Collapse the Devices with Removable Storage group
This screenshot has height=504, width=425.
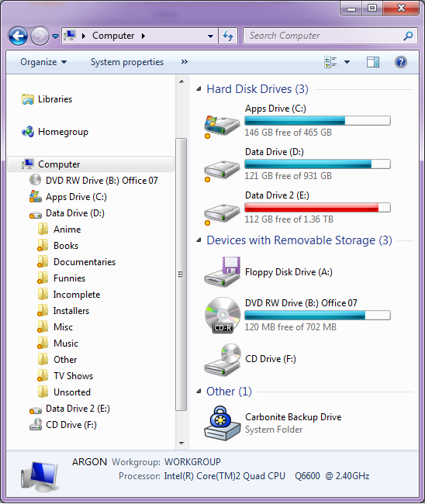pyautogui.click(x=199, y=240)
